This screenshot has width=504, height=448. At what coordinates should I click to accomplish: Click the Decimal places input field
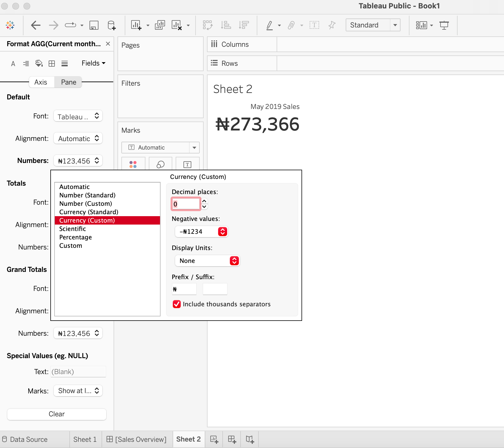pyautogui.click(x=186, y=204)
